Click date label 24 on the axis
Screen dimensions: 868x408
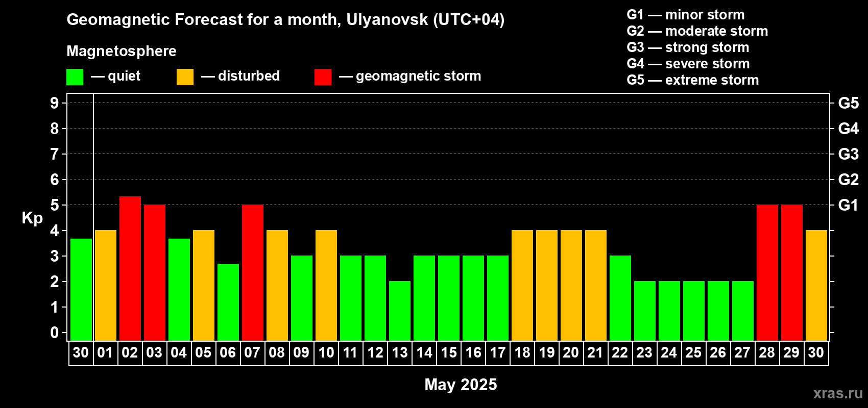[x=669, y=352]
